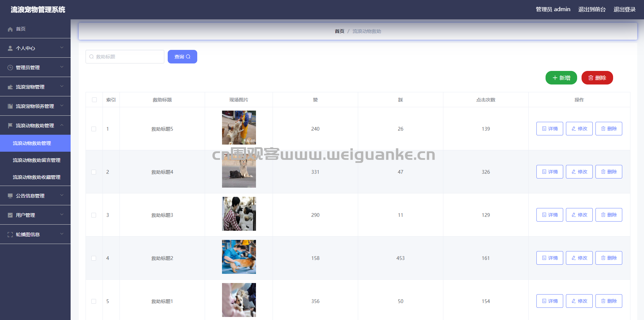Image resolution: width=644 pixels, height=320 pixels.
Task: Open thumbnail image of 救助标题2
Action: 239,257
